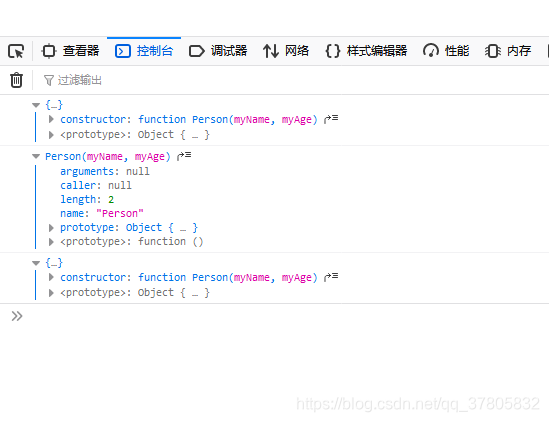Click the filter funnel icon

(x=49, y=80)
